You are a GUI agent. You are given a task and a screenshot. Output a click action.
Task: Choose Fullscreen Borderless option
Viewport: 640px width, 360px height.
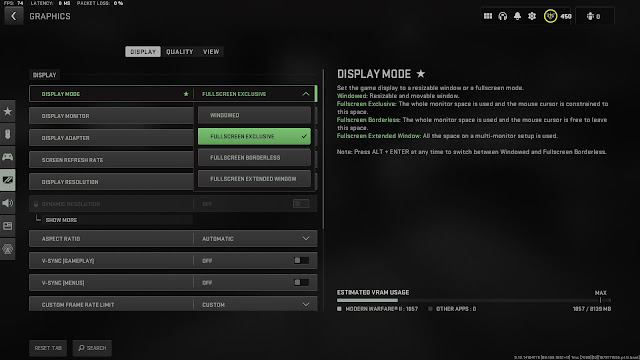(x=254, y=158)
